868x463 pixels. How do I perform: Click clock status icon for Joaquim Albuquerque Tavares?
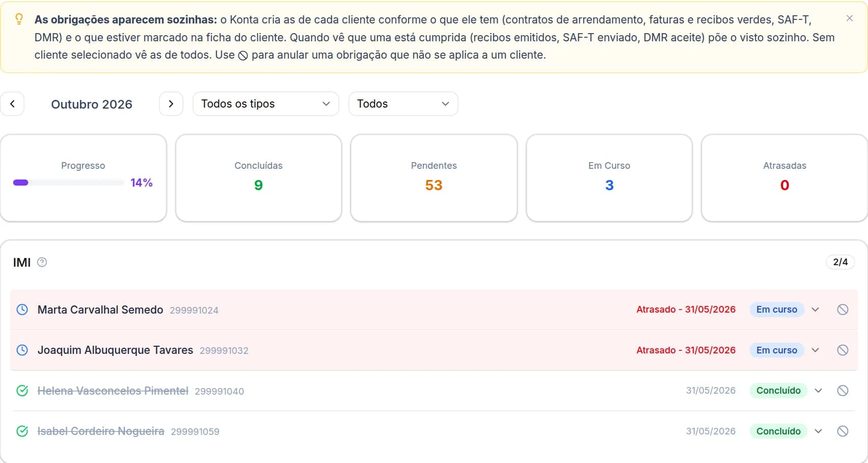[x=22, y=350]
